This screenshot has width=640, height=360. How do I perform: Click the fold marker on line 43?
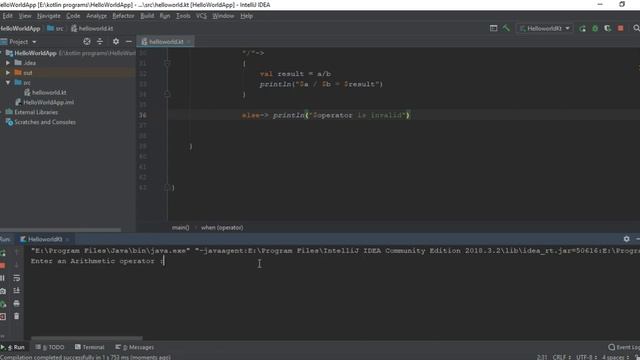pyautogui.click(x=167, y=187)
